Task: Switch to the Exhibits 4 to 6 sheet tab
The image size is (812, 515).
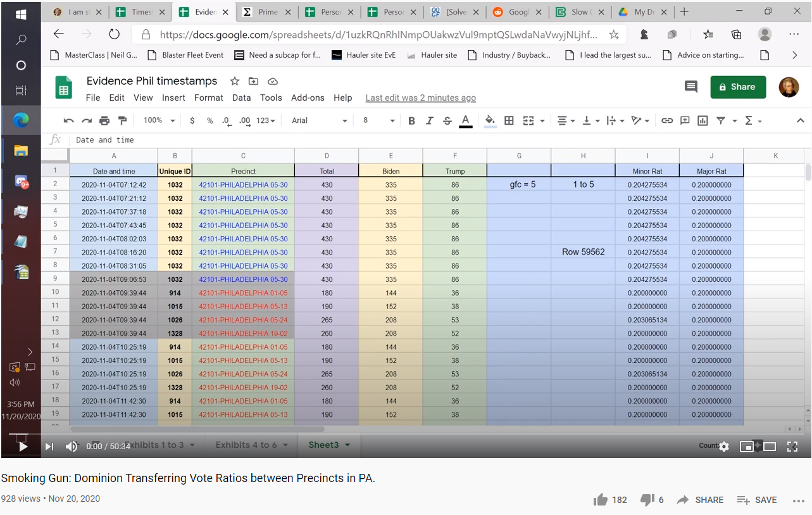Action: point(247,445)
